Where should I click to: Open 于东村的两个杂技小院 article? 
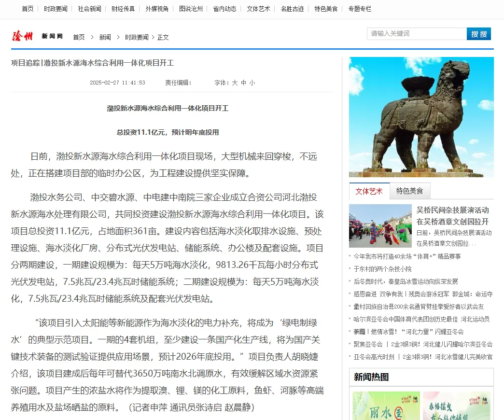click(382, 269)
